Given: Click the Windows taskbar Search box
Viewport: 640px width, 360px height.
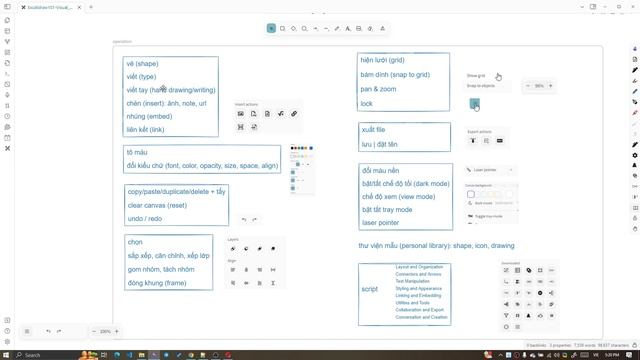Looking at the screenshot, I should coord(47,355).
